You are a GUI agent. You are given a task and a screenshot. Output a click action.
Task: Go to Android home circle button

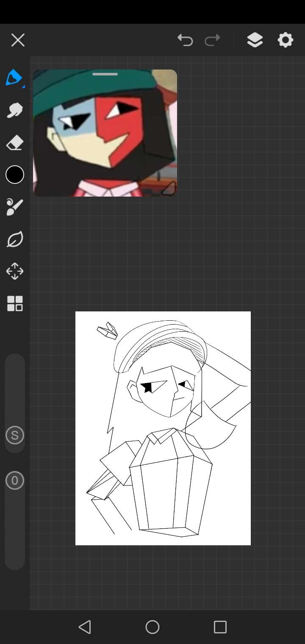tap(152, 627)
